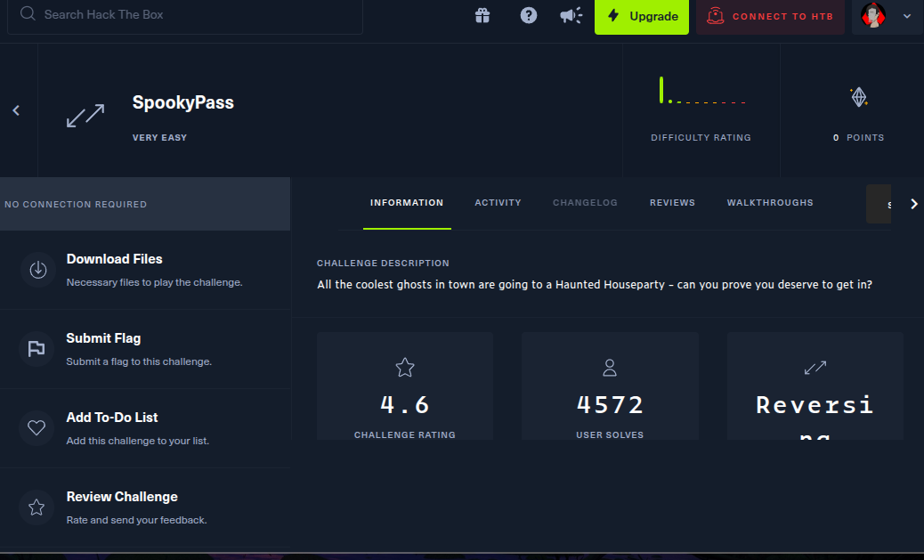Click the Download Files icon
Screen dimensions: 924x560
coord(38,270)
